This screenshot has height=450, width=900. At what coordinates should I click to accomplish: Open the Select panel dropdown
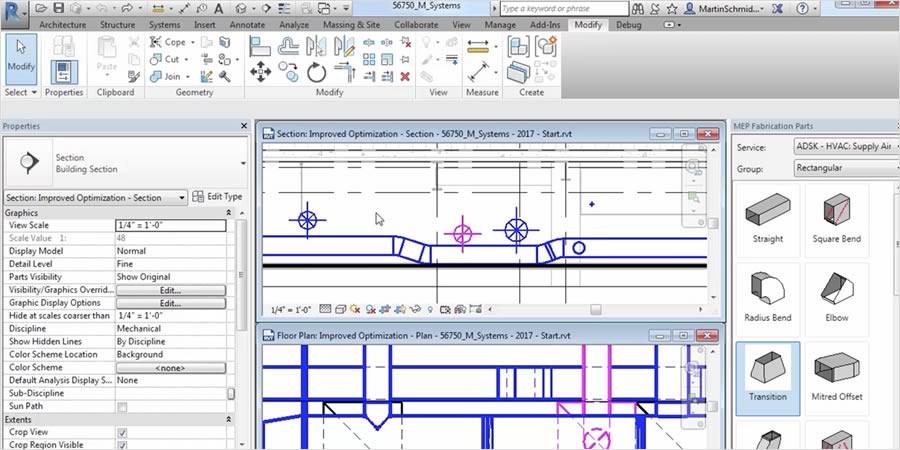pyautogui.click(x=21, y=92)
